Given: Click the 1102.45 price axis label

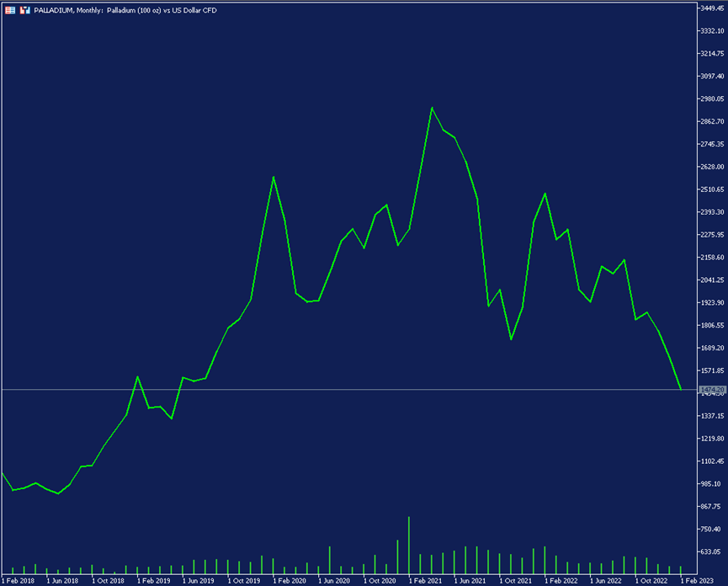Looking at the screenshot, I should 712,461.
